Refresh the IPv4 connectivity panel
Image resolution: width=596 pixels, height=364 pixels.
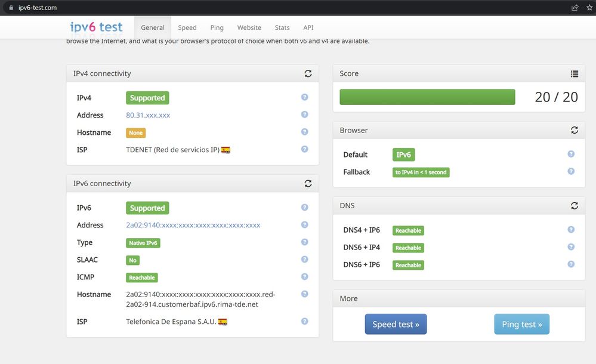point(308,73)
